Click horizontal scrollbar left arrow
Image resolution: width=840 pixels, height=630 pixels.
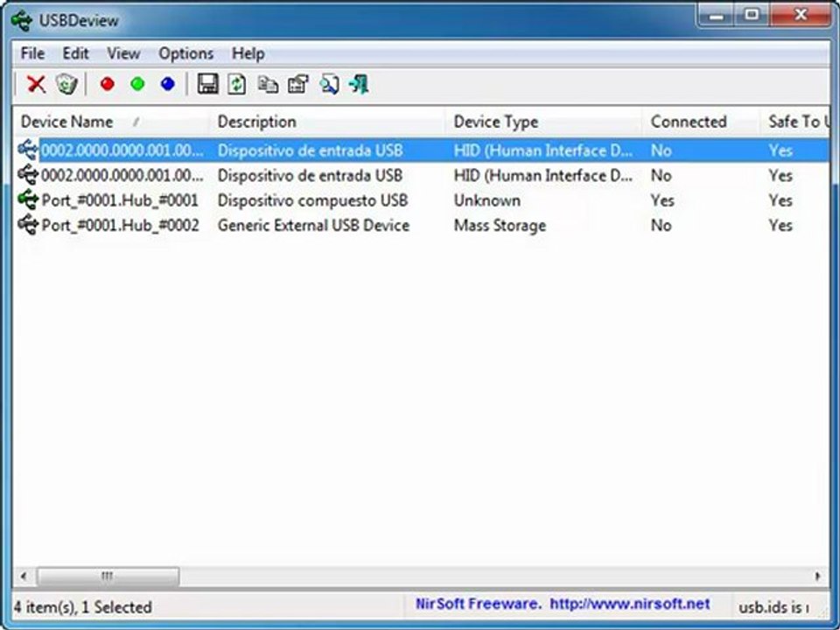[x=24, y=577]
